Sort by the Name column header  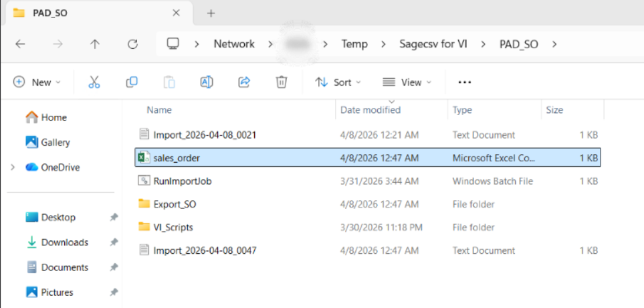click(159, 110)
